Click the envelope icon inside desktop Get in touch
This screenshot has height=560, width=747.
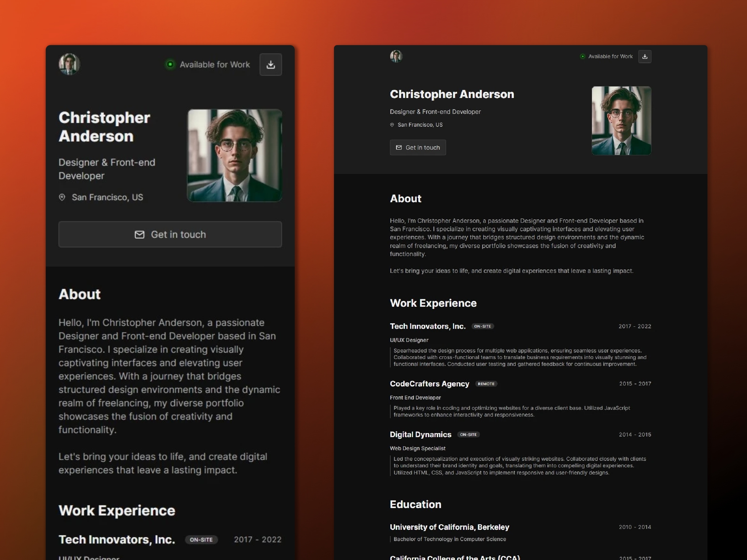(x=399, y=147)
